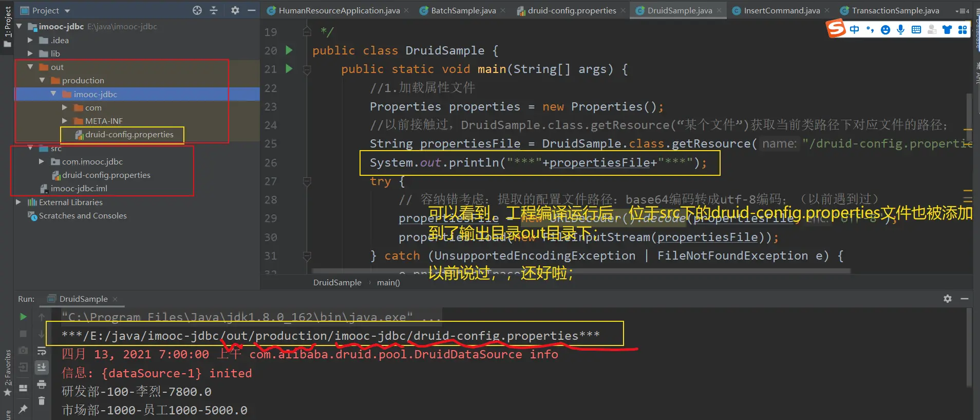
Task: Open the druid-config.properties editor tab
Action: click(x=571, y=10)
